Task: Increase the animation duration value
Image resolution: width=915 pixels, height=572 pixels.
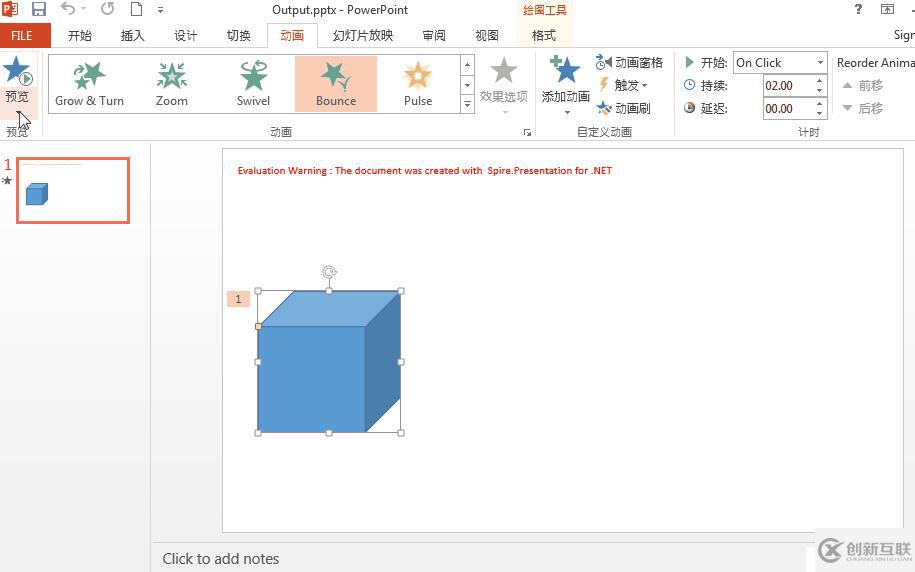Action: pyautogui.click(x=820, y=81)
